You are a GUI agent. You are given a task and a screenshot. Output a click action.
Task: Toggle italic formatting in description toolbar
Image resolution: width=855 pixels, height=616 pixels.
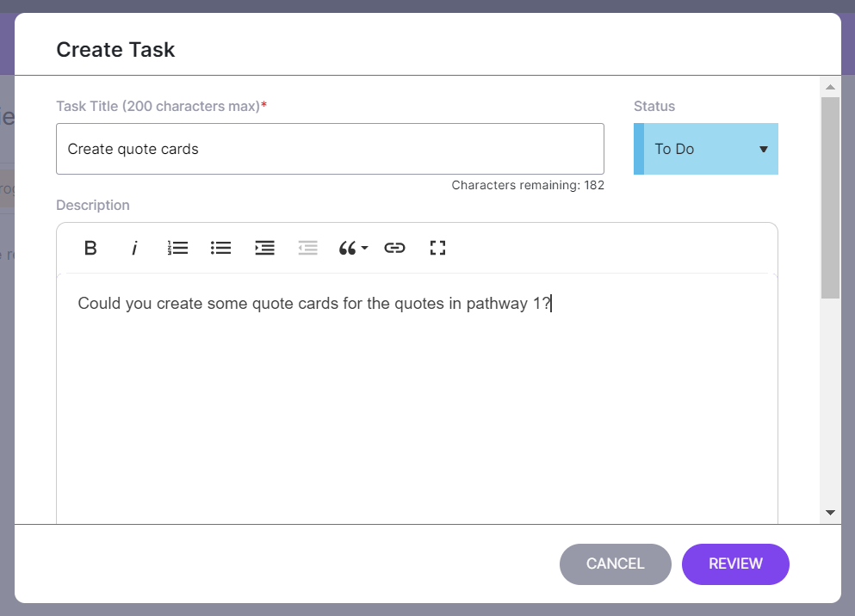point(134,249)
